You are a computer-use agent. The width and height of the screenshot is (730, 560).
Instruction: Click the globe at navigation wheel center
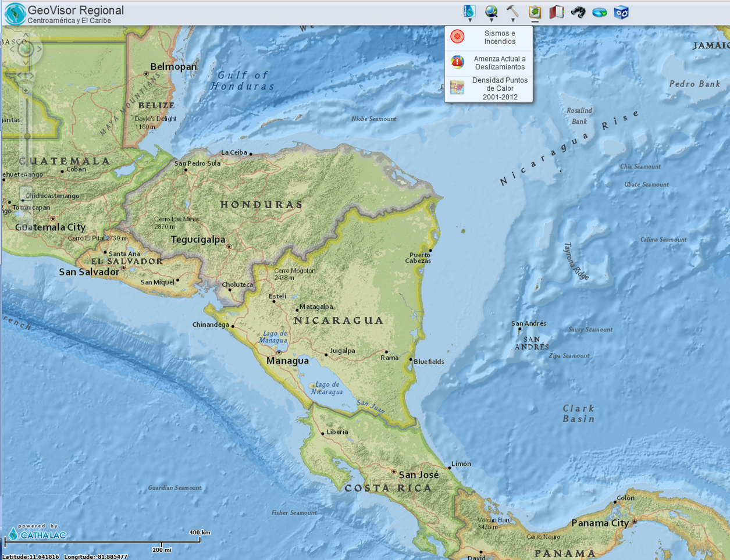(25, 49)
